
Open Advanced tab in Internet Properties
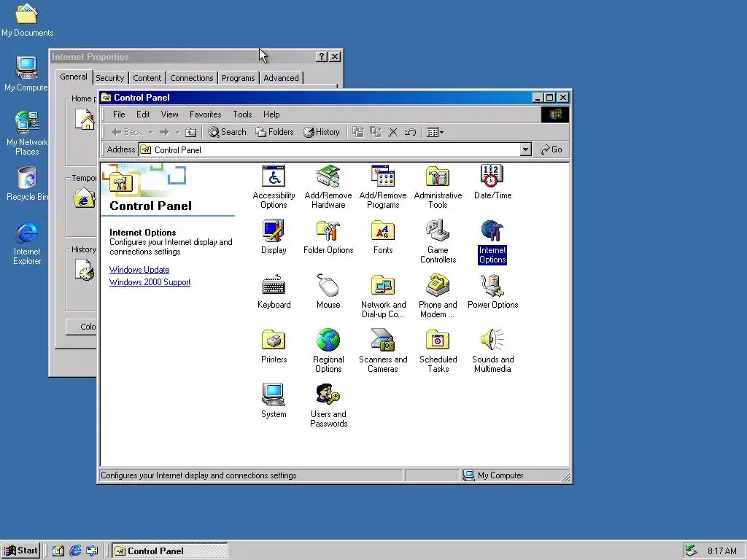coord(281,78)
